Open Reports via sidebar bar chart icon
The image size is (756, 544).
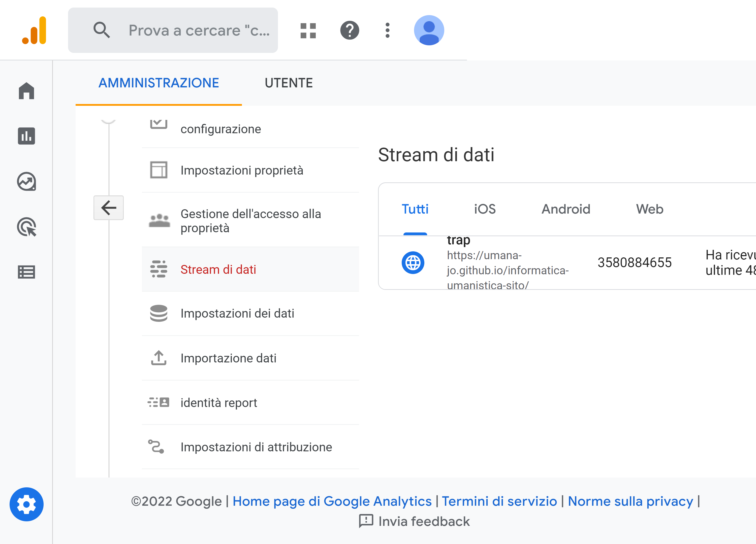(26, 136)
